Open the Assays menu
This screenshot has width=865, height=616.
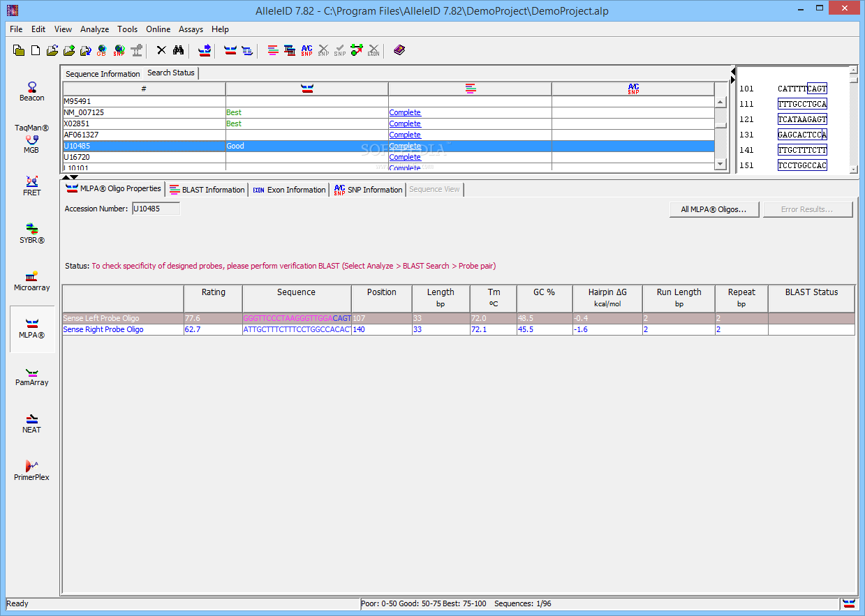point(191,29)
